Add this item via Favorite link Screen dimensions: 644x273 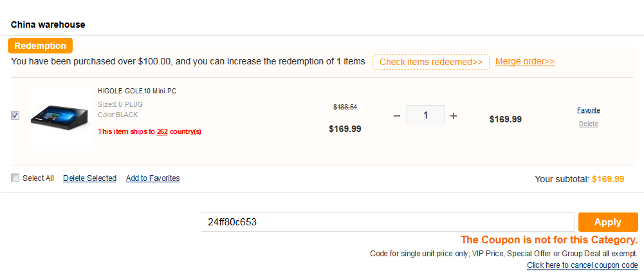(589, 110)
